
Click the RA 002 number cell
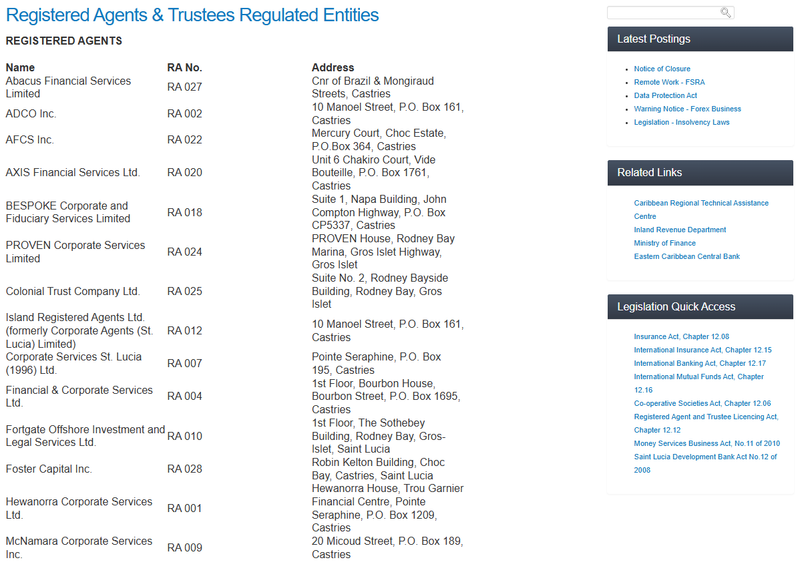pos(184,114)
